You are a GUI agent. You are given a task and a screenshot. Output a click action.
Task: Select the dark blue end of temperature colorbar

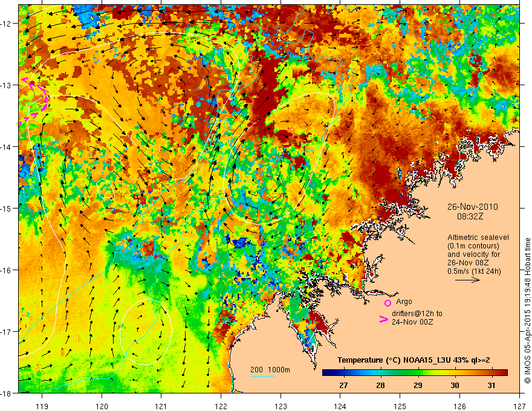(x=326, y=373)
